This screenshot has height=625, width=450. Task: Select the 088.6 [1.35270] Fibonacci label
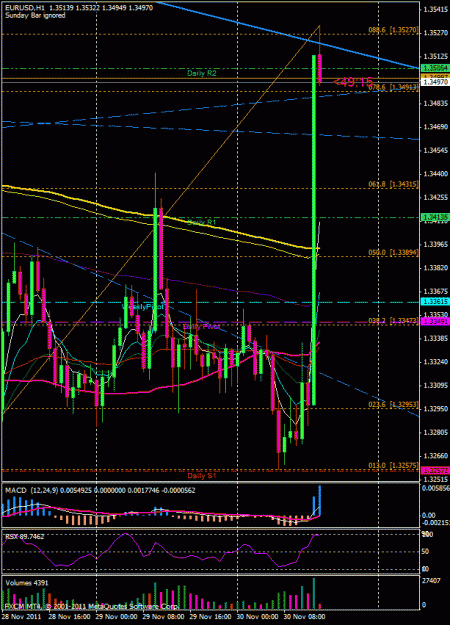click(393, 30)
